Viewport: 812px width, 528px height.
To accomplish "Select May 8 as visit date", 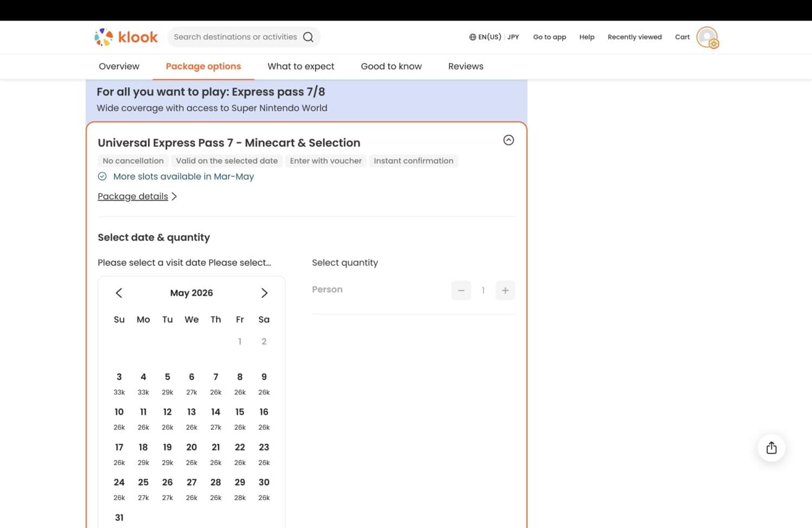I will point(240,384).
